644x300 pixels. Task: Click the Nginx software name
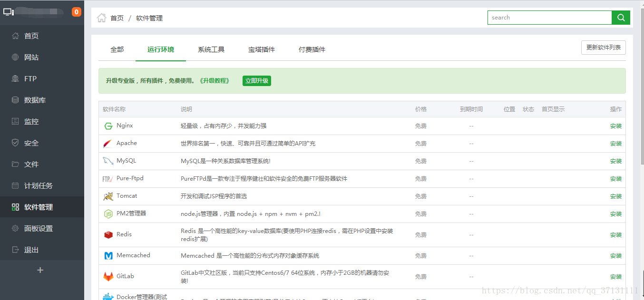point(125,126)
